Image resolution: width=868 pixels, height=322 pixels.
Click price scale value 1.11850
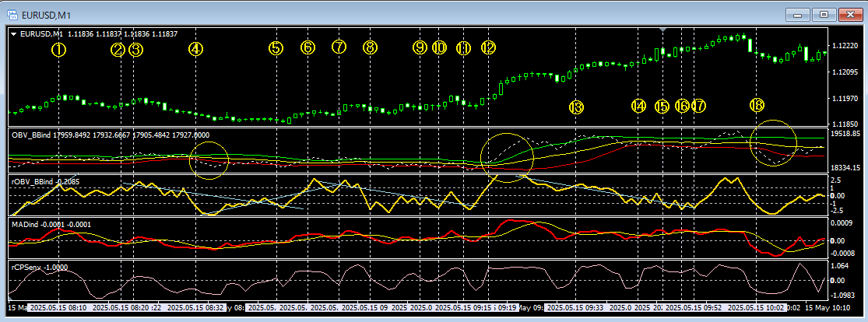(843, 124)
